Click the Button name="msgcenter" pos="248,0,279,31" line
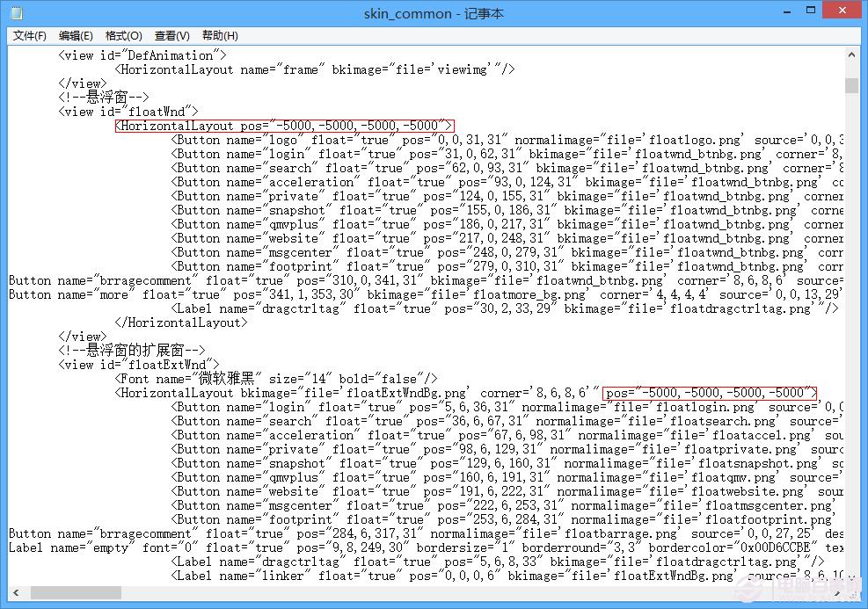Viewport: 868px width, 609px height. [x=507, y=253]
